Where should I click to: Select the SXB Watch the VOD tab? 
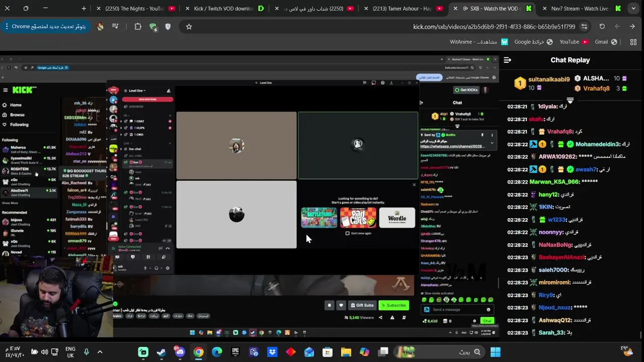point(493,9)
